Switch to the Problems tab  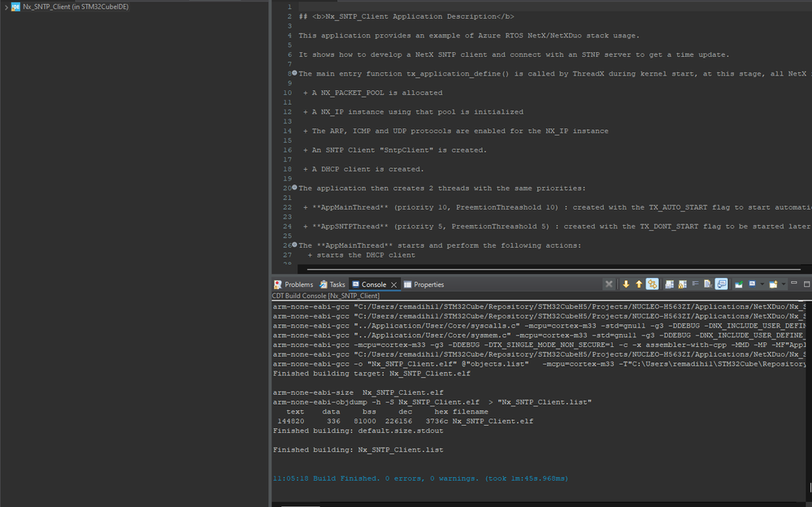[293, 284]
